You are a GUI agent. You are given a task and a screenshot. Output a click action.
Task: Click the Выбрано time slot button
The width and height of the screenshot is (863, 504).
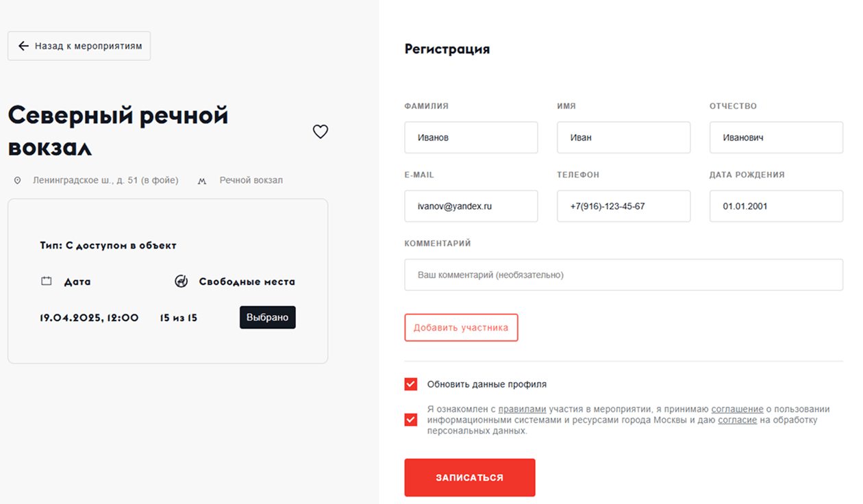(x=267, y=317)
